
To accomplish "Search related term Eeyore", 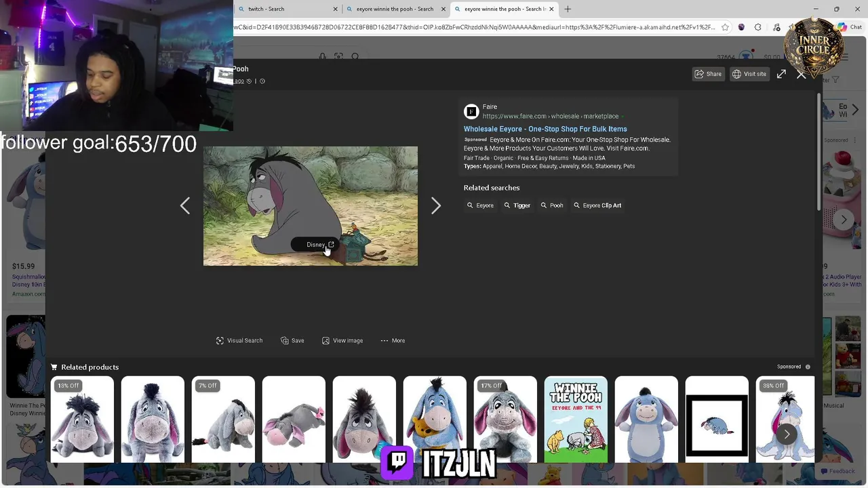I will pyautogui.click(x=480, y=205).
